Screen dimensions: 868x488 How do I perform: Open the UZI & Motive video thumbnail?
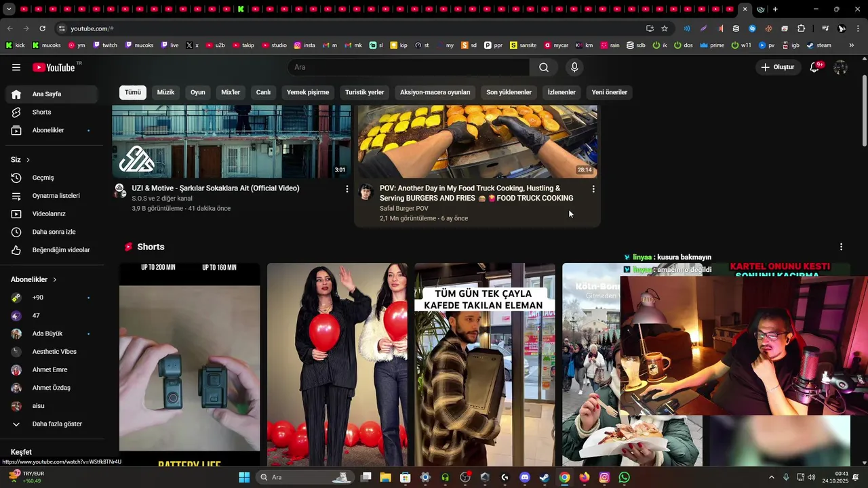click(231, 142)
